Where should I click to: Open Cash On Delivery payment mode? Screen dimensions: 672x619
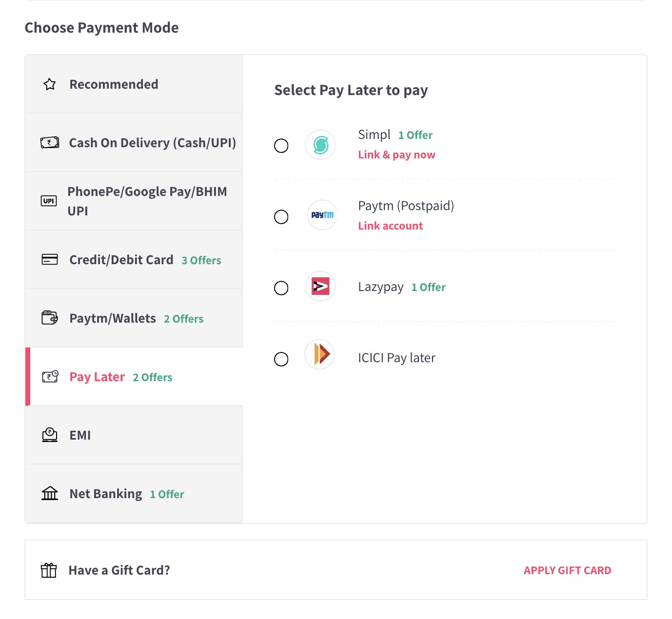(x=152, y=142)
